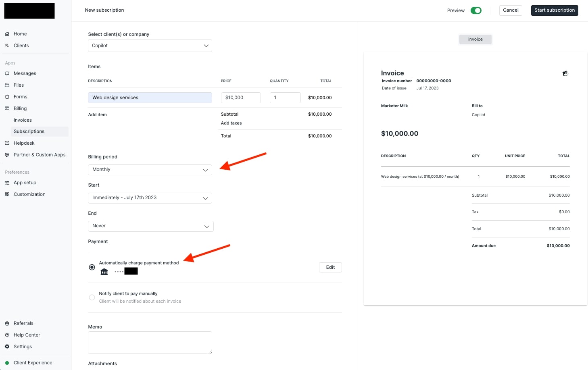Open the End Never dropdown

point(150,226)
